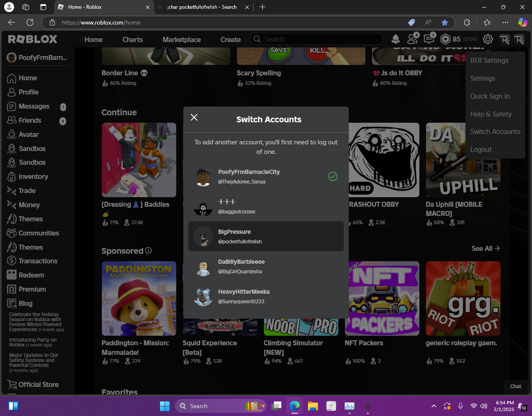Show hidden tray icons chevron
The height and width of the screenshot is (416, 532).
pos(434,406)
